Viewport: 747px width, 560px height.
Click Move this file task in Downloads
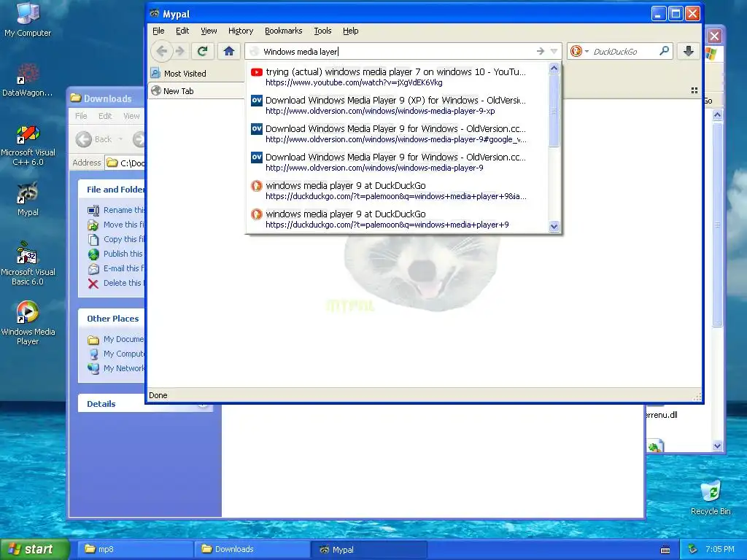click(x=116, y=225)
